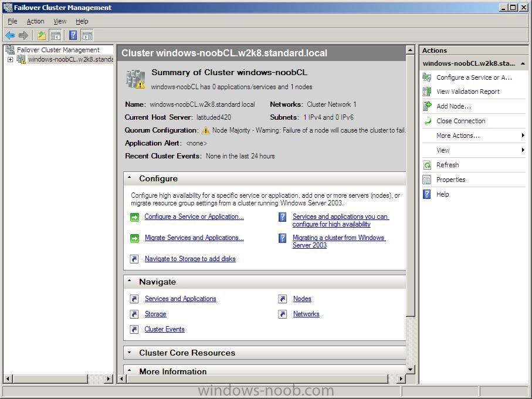
Task: Follow the Navigate to Storage to add disks link
Action: coord(190,259)
